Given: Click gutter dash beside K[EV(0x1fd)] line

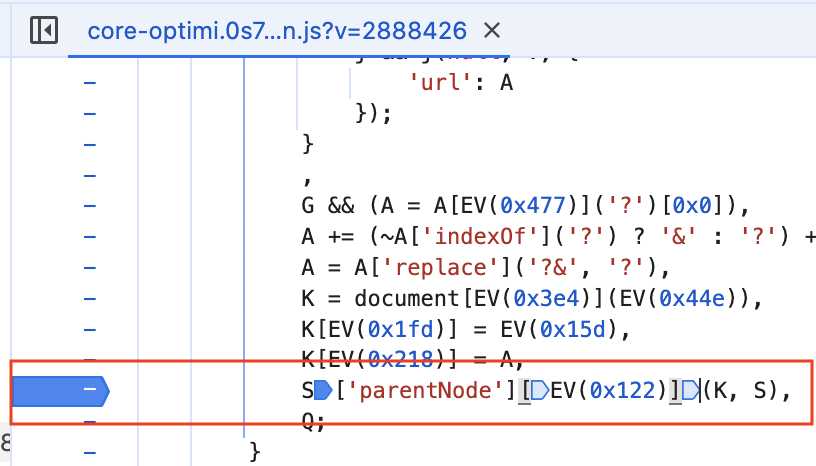Looking at the screenshot, I should coord(90,331).
